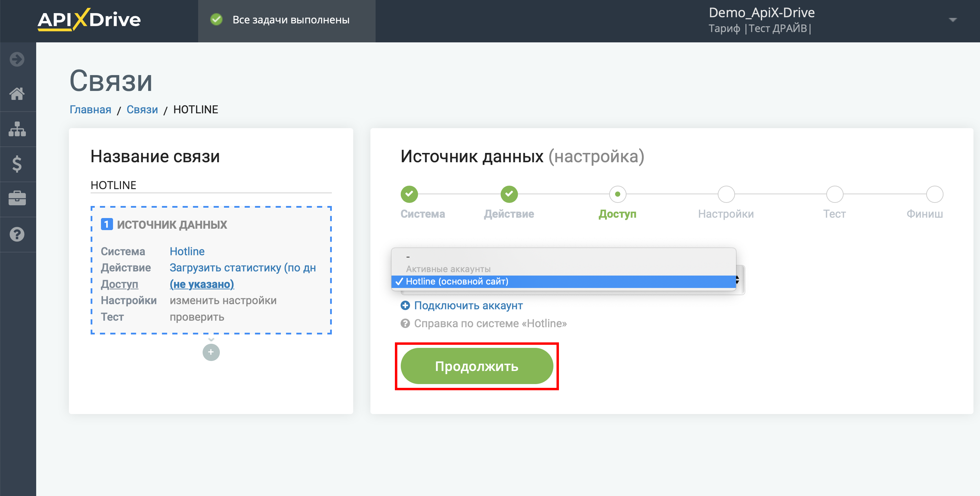Screen dimensions: 980x496
Task: Expand sidebar with the arrow icon
Action: [x=17, y=59]
